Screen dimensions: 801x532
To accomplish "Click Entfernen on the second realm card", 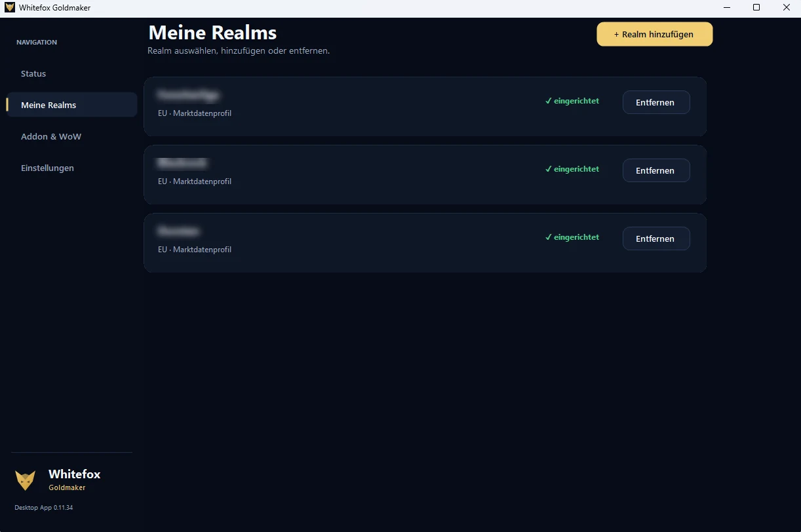I will 656,170.
